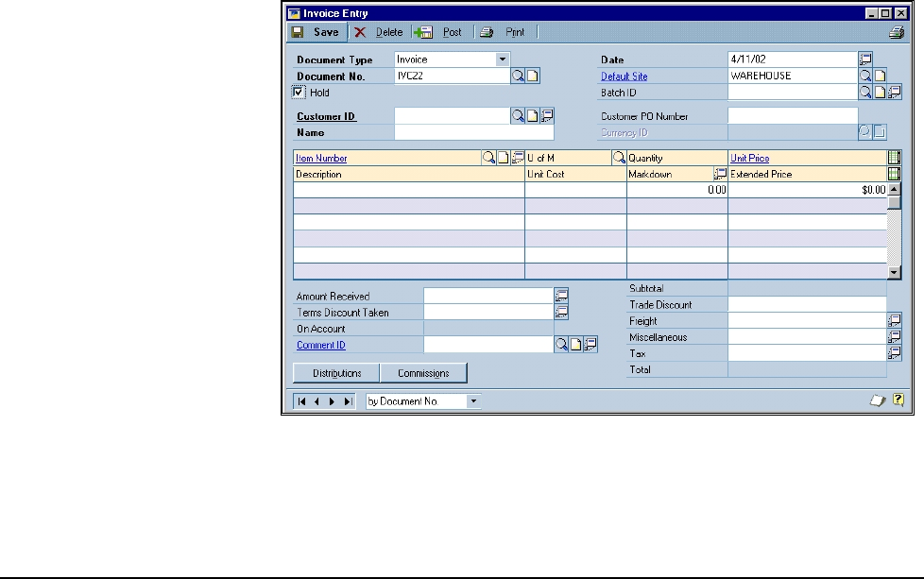Expand the Document Type dropdown
924x579 pixels.
[x=503, y=60]
